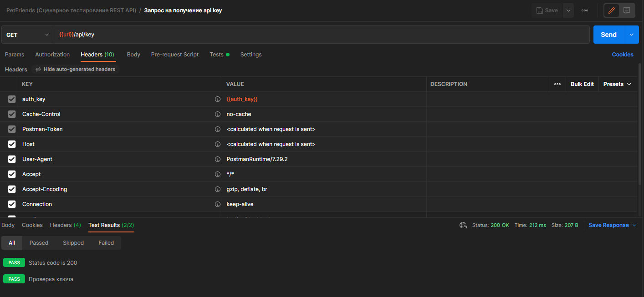Viewport: 644px width, 297px height.
Task: Click the request URL input field
Action: coord(322,35)
